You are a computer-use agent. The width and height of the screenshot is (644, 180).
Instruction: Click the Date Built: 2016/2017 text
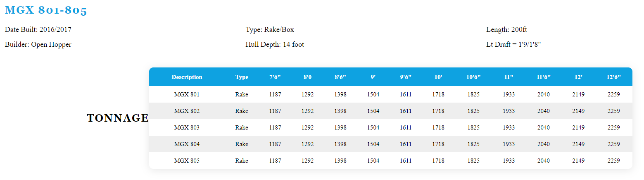(x=39, y=30)
